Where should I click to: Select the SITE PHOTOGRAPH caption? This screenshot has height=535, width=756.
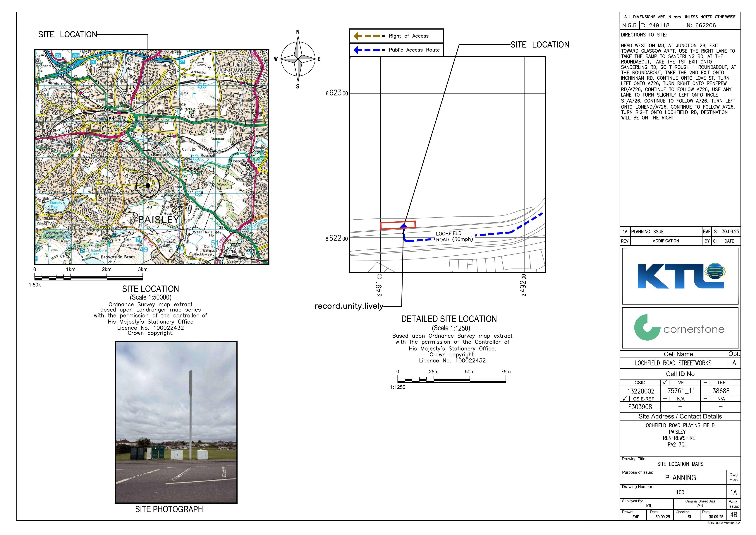coord(169,509)
